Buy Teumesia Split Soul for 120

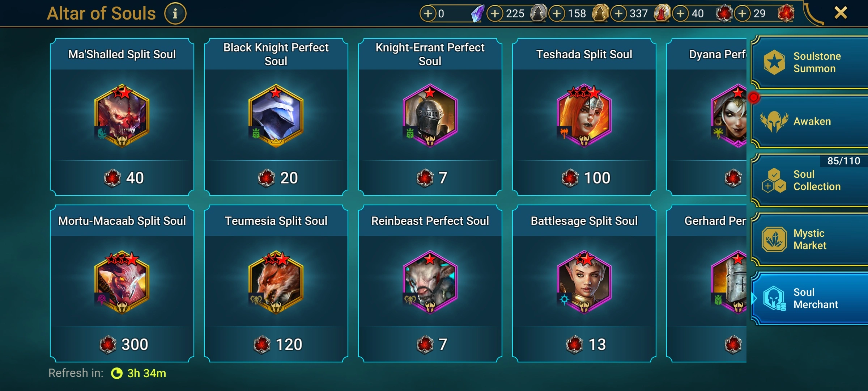tap(276, 344)
